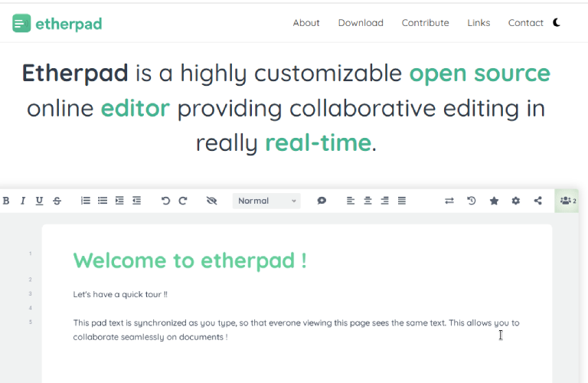Screen dimensions: 588x383
Task: Outdent the current line
Action: coord(136,201)
